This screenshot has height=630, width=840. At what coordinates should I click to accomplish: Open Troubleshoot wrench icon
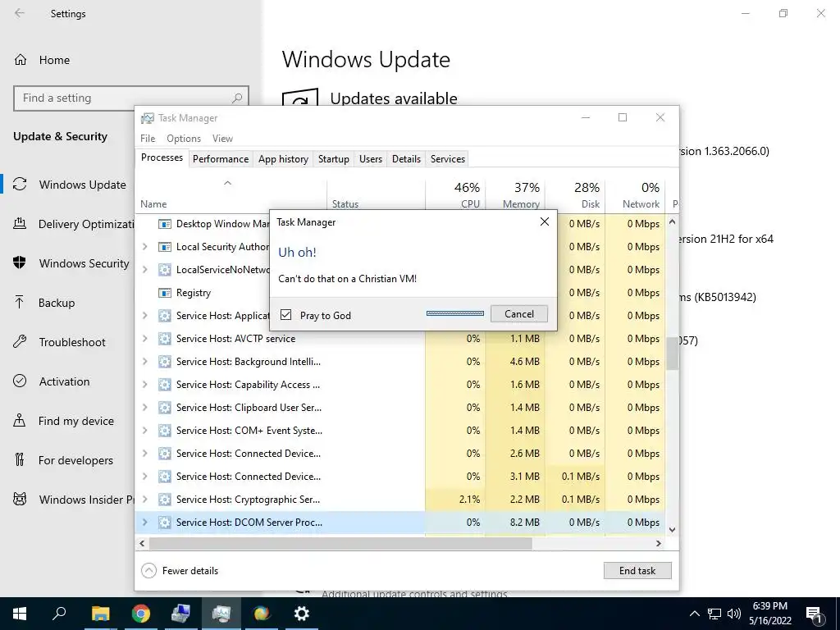(x=20, y=342)
